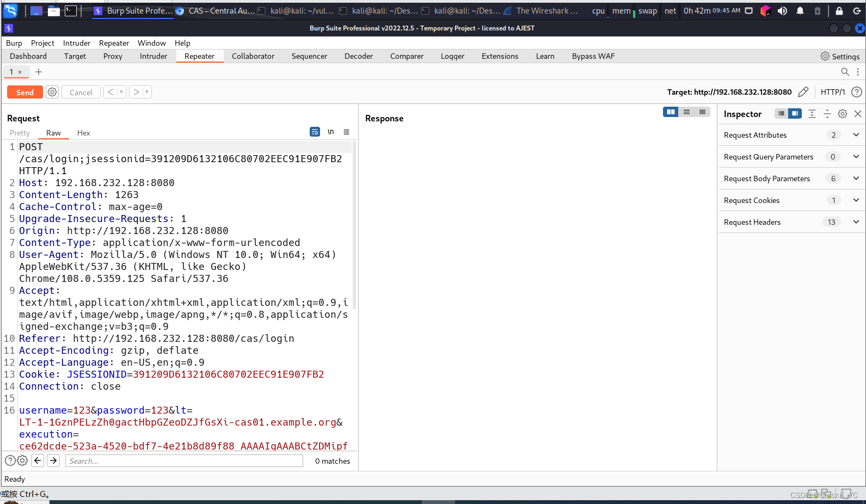The width and height of the screenshot is (866, 504).
Task: Dock Inspector panel to the right
Action: (x=795, y=113)
